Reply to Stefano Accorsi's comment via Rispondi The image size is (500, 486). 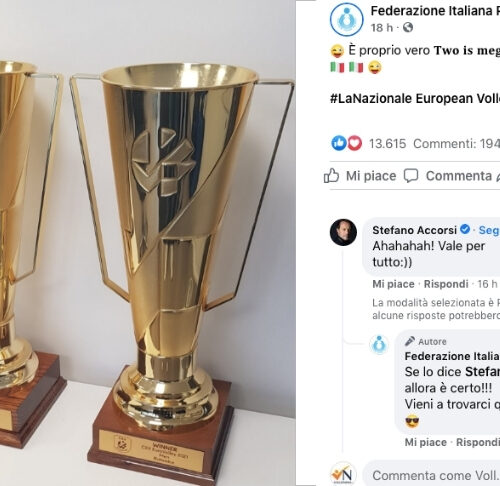point(446,284)
